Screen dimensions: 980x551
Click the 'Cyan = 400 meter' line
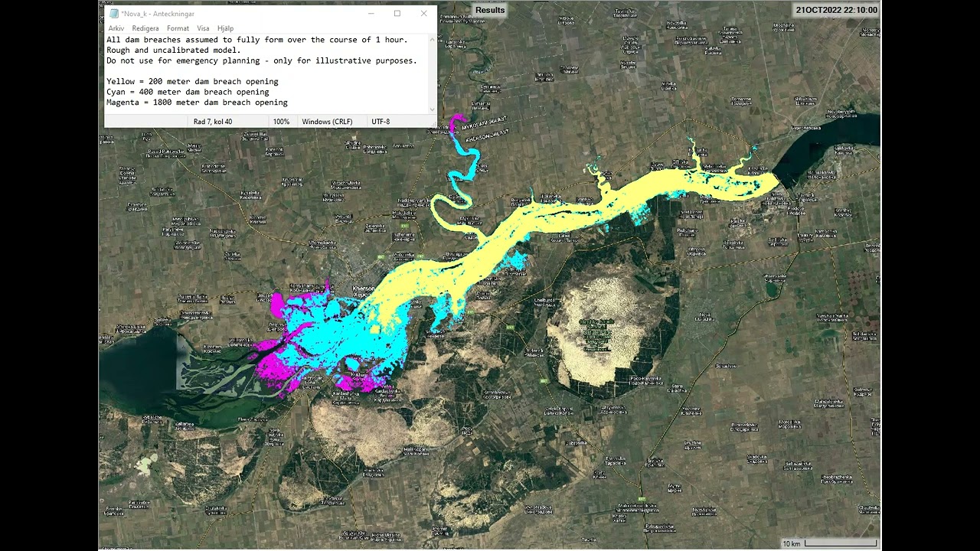pos(188,92)
